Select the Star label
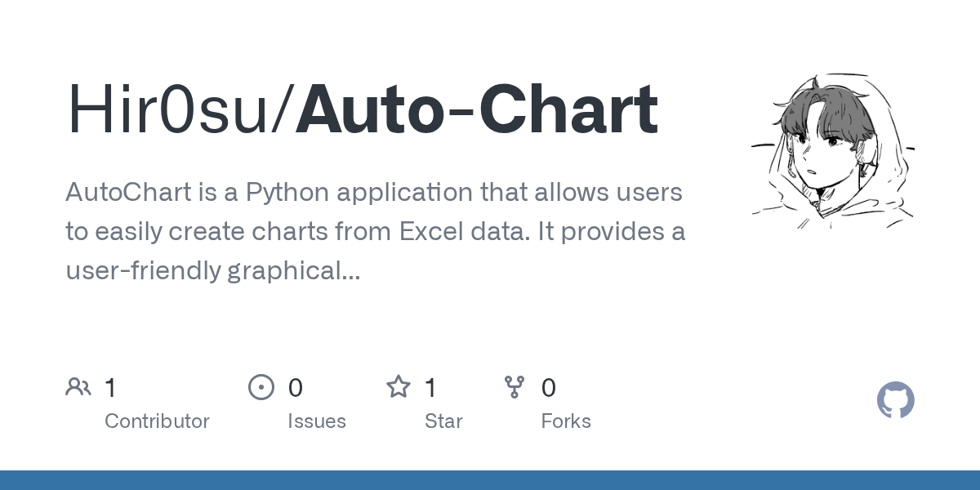This screenshot has width=980, height=490. pos(443,421)
